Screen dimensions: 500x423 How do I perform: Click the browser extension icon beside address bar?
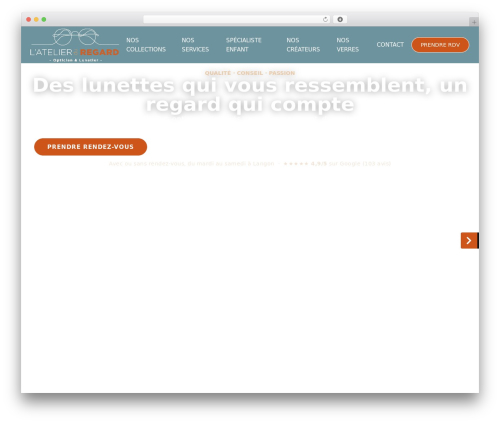pos(340,19)
